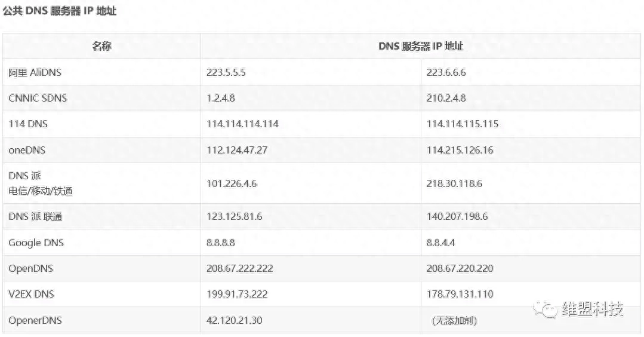Select the 114.215.126.16 address cell
The image size is (644, 337).
460,151
